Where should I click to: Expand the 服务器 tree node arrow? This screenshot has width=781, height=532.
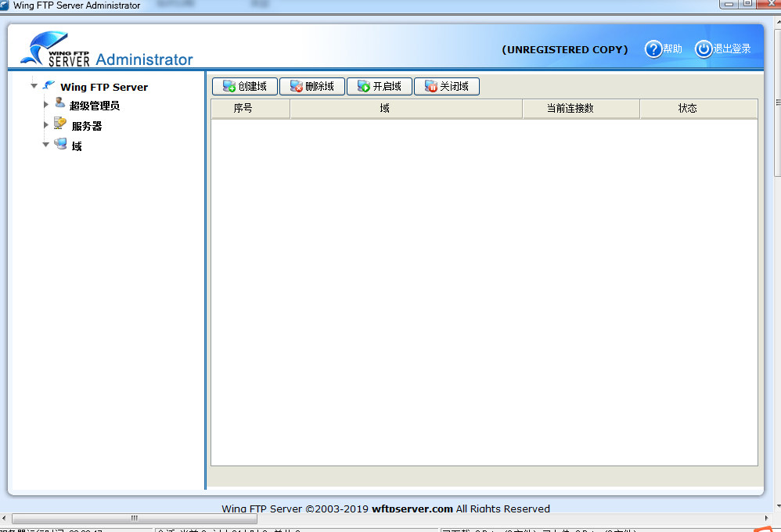[46, 124]
